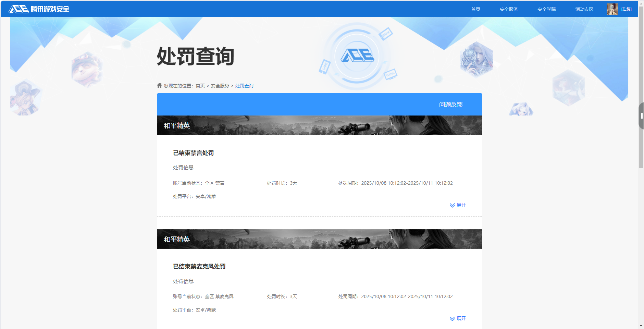Expand 展开 for the 禁麦克风 punishment record
The image size is (644, 329).
point(458,318)
